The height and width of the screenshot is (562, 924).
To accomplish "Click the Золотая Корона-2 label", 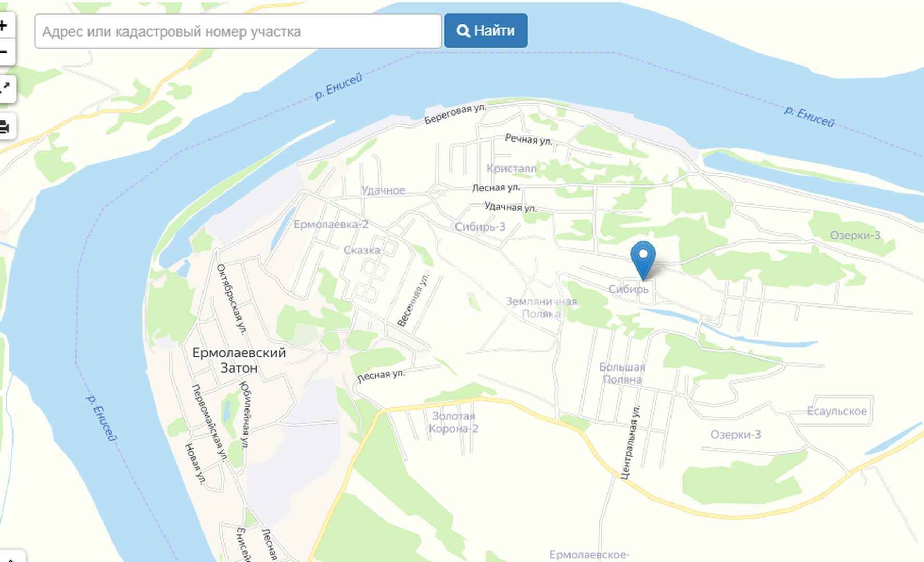I will [453, 422].
